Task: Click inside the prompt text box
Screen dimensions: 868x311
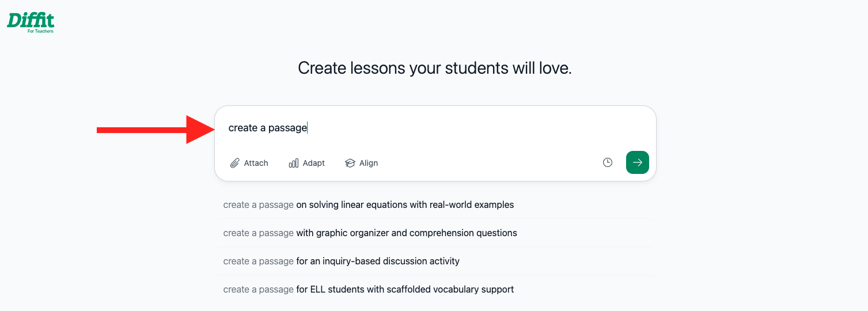Action: tap(435, 128)
